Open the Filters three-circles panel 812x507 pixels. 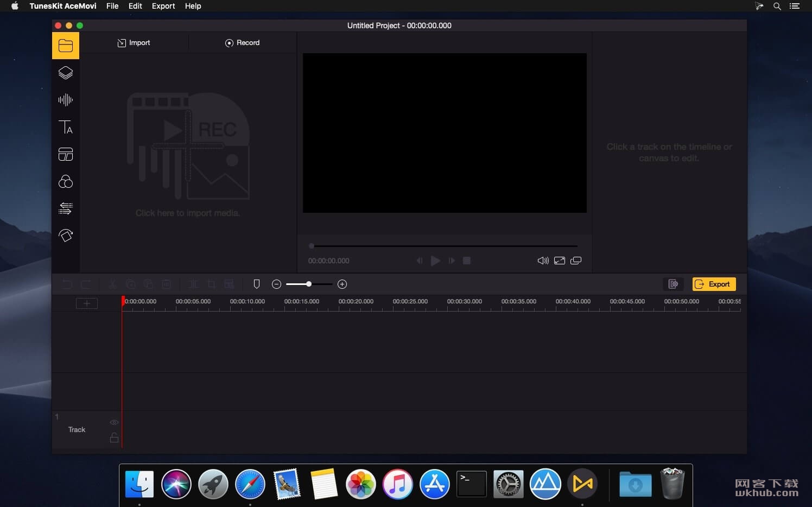coord(66,181)
